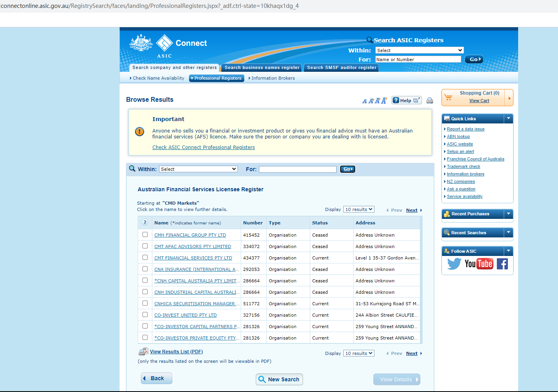The width and height of the screenshot is (558, 392).
Task: Click the header Name or Number field
Action: pos(418,59)
